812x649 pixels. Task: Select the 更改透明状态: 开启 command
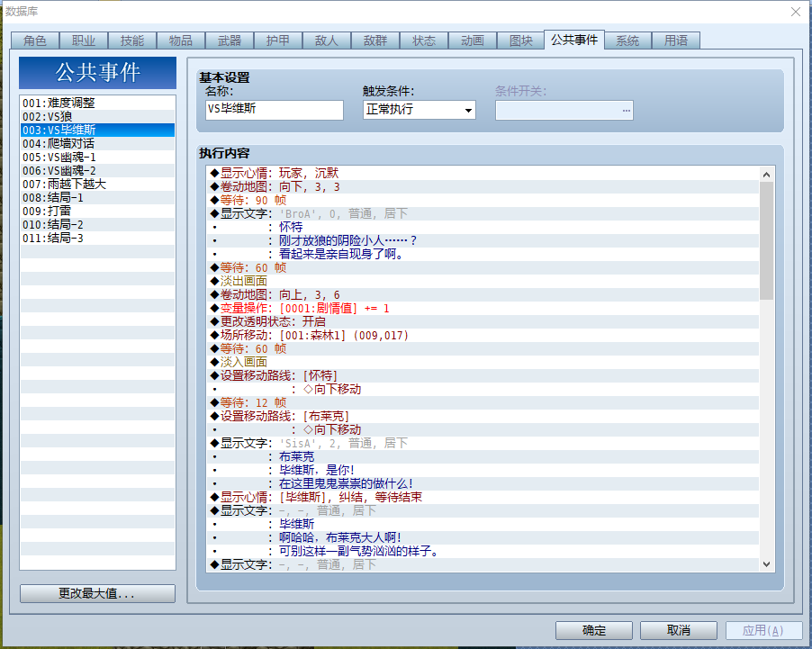tap(483, 321)
